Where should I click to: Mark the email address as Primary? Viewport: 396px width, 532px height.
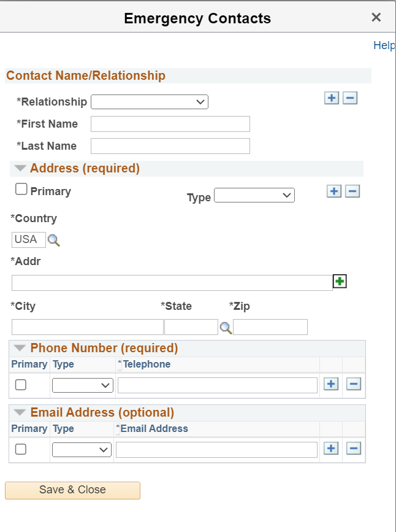[21, 449]
